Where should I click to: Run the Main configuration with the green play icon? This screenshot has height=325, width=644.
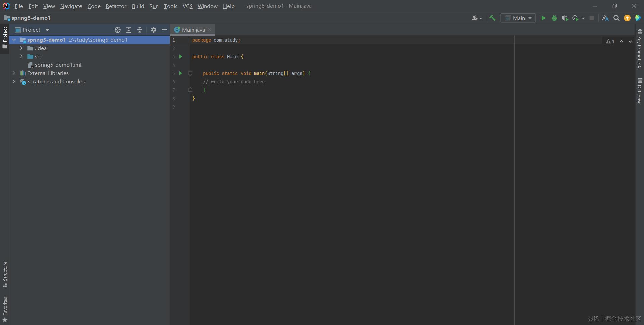click(543, 18)
